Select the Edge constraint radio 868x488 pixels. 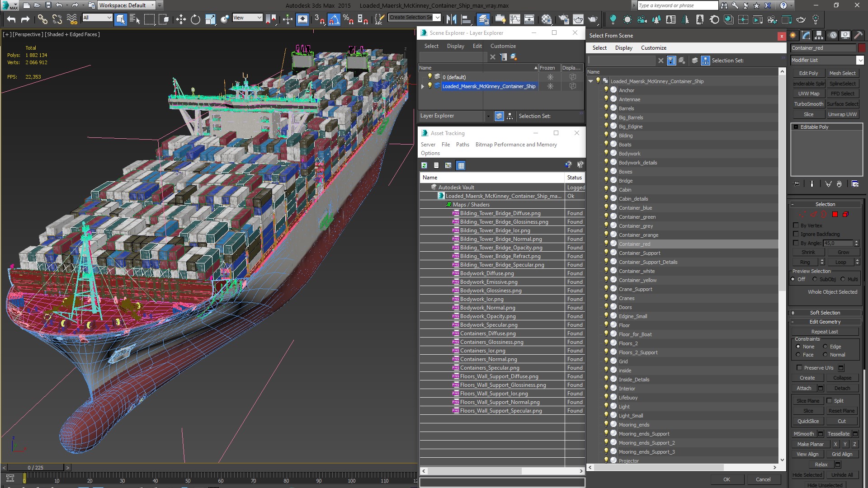[825, 347]
